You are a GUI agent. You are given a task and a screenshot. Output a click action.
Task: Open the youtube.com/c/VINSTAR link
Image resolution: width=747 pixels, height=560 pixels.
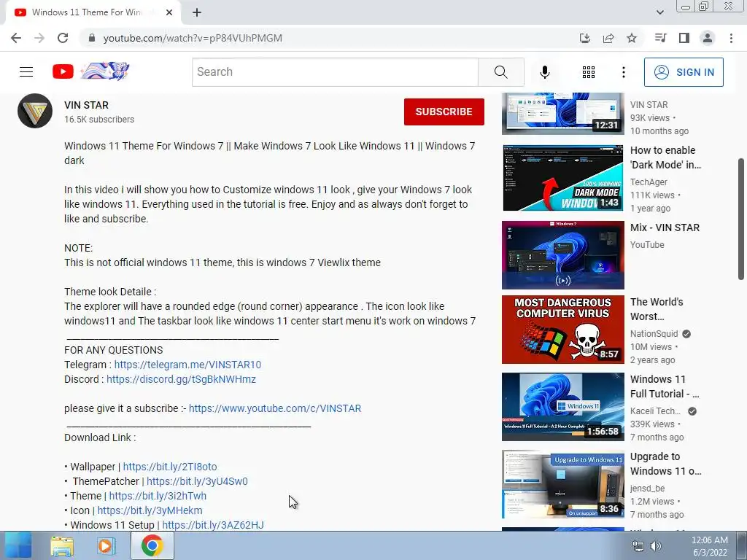click(275, 408)
